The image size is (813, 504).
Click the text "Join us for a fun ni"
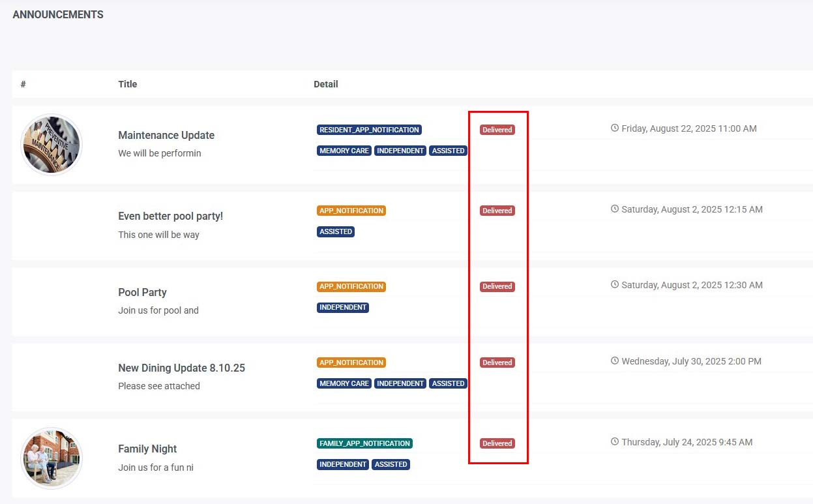click(x=156, y=467)
